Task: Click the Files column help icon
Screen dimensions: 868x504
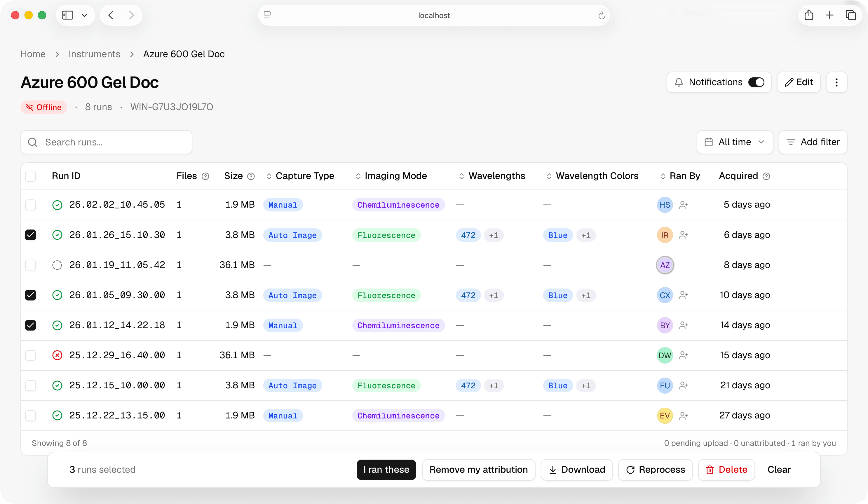Action: 205,176
